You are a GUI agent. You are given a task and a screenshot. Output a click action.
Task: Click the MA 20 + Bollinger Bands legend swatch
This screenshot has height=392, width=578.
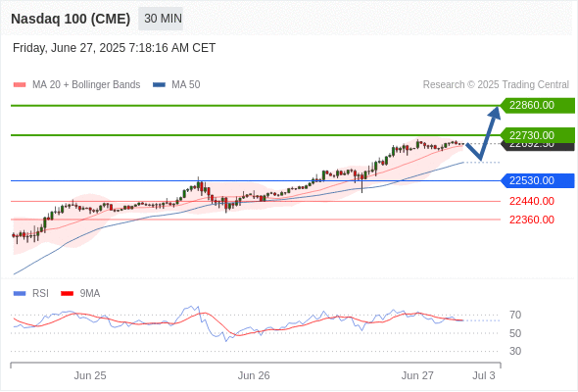(x=20, y=85)
